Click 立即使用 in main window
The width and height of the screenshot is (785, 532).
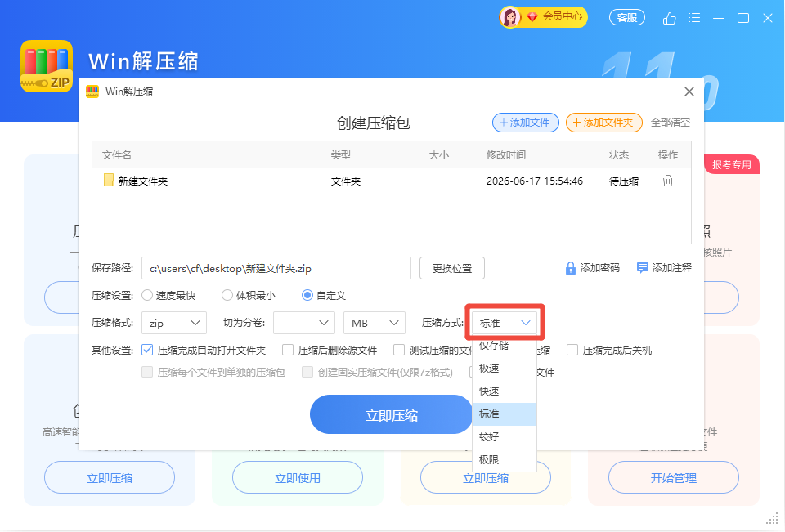pos(298,477)
